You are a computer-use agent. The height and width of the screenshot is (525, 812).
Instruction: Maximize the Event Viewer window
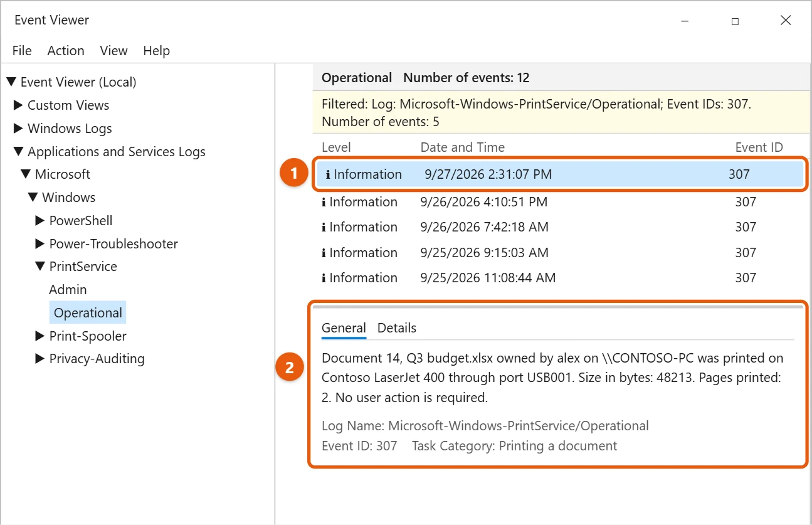point(735,21)
